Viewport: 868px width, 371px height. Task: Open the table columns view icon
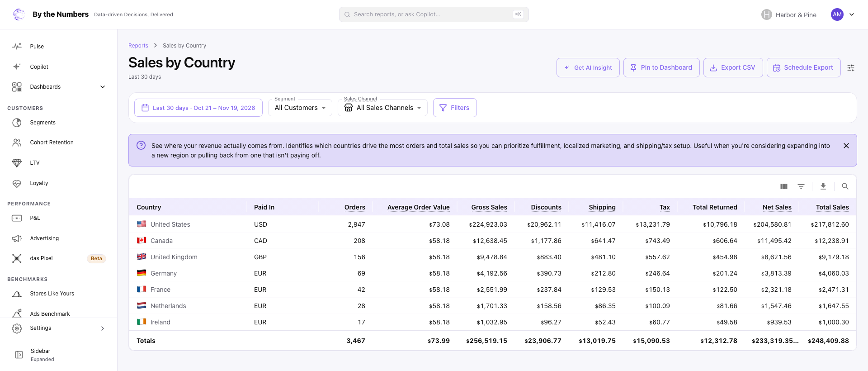784,186
